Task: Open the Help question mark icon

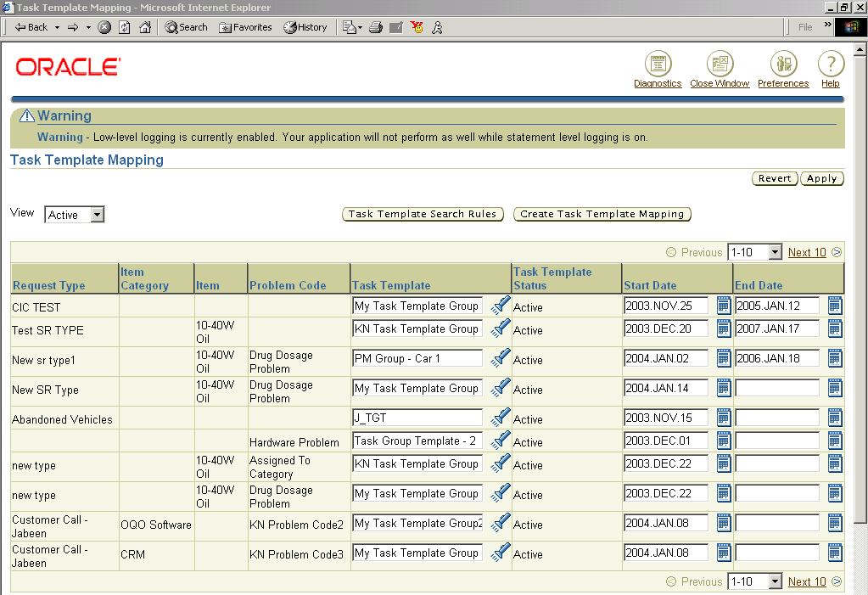Action: point(831,64)
